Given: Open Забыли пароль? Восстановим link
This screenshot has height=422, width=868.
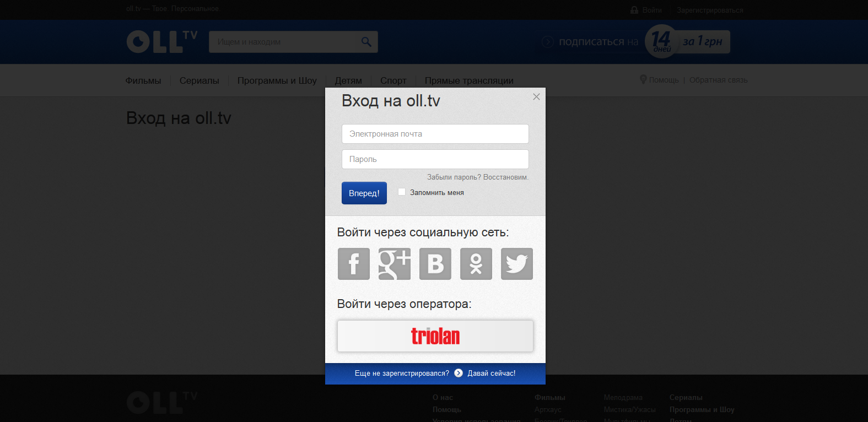Looking at the screenshot, I should click(478, 177).
